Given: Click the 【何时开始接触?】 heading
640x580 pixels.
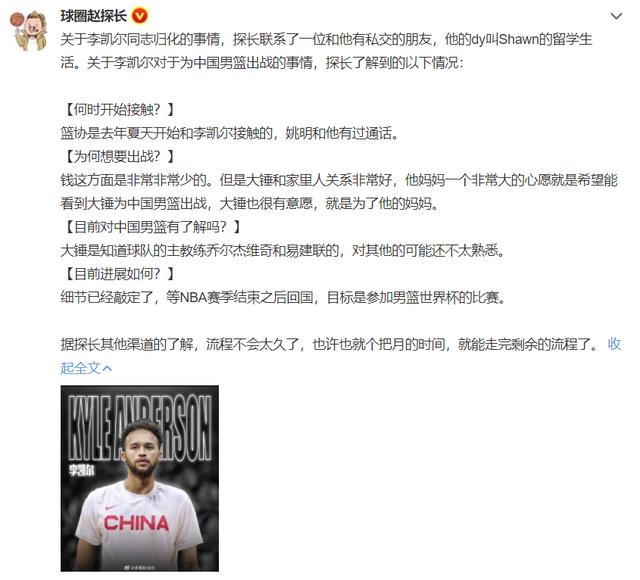Looking at the screenshot, I should point(118,109).
